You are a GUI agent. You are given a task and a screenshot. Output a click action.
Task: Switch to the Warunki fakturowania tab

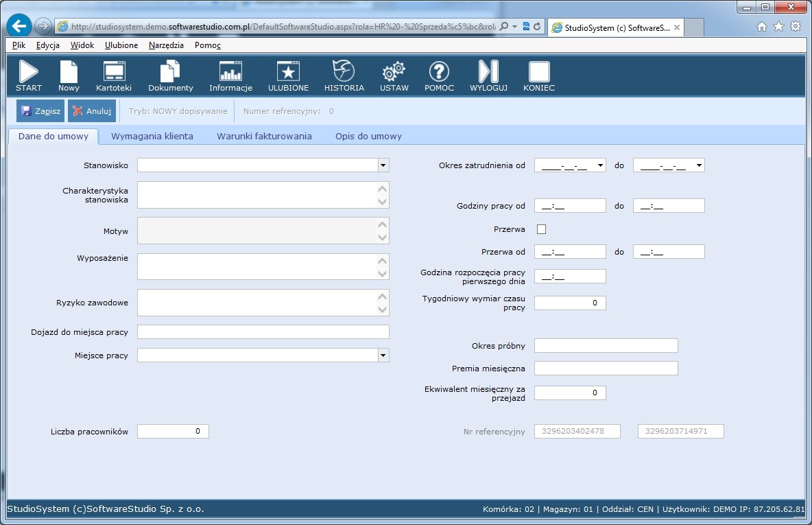click(264, 137)
